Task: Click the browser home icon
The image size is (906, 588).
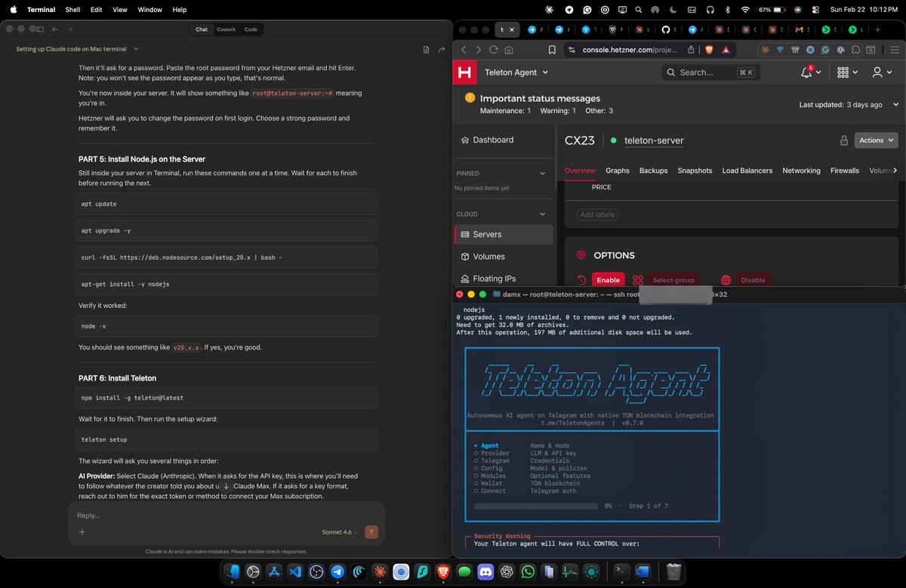Action: pyautogui.click(x=510, y=50)
